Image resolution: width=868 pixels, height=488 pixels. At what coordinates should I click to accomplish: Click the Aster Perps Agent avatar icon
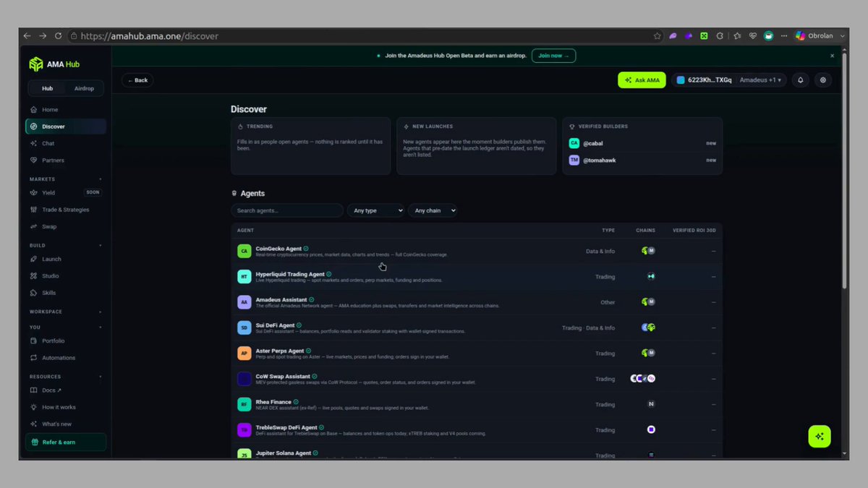coord(244,354)
